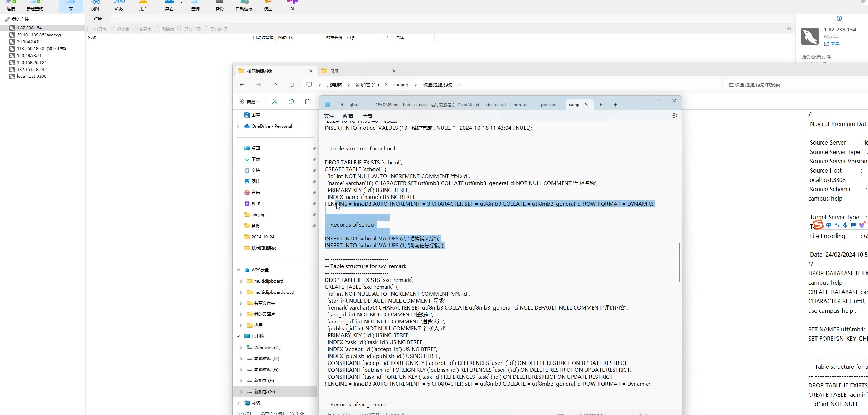Select the localhost_3306 connection
The image size is (868, 415).
(31, 76)
